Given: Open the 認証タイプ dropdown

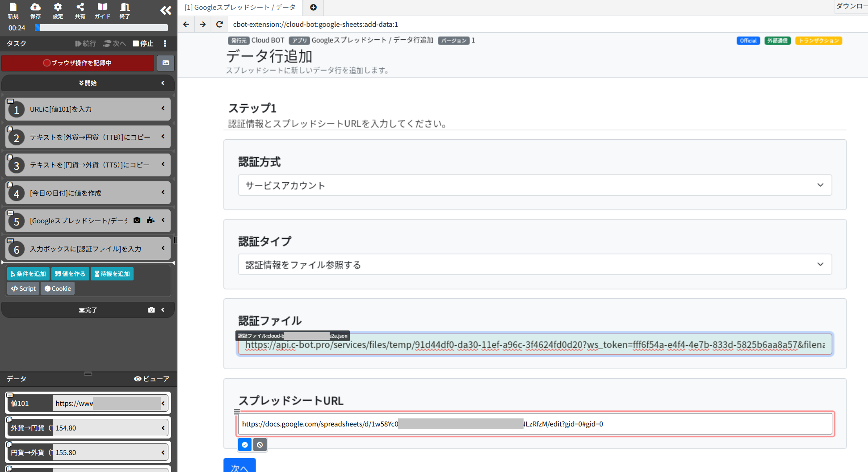Looking at the screenshot, I should point(534,264).
